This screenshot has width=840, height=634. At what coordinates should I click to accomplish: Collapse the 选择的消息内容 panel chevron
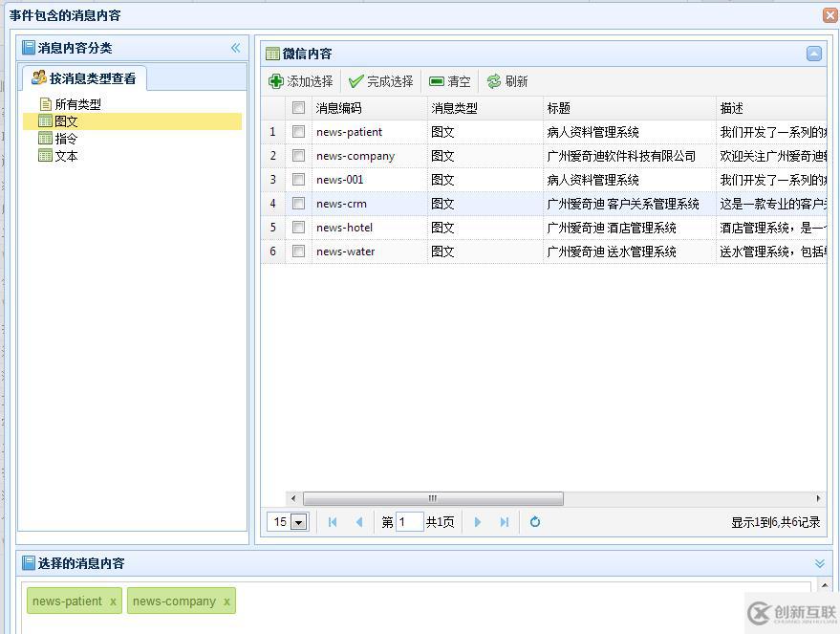(820, 563)
